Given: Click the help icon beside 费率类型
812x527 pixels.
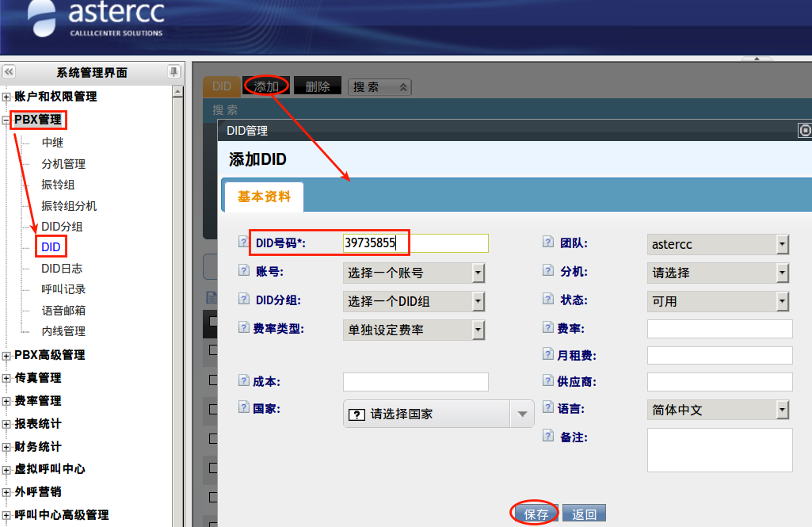Looking at the screenshot, I should [244, 327].
